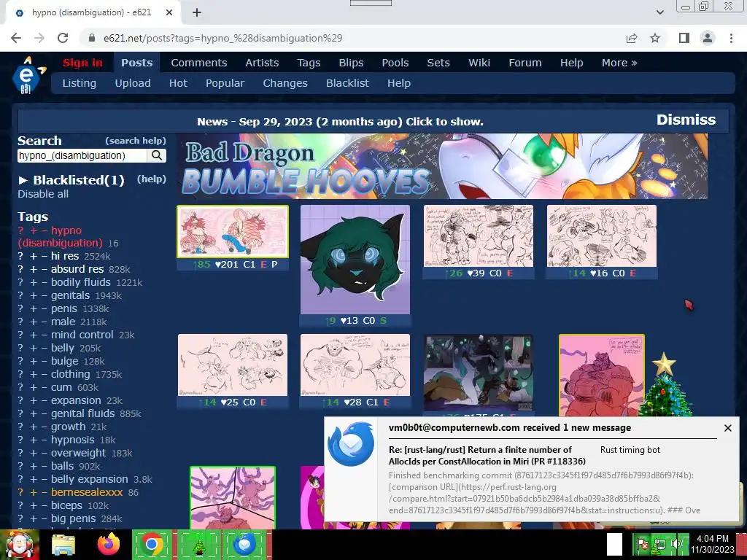Launch Firefox from the taskbar
This screenshot has width=747, height=560.
tap(108, 545)
